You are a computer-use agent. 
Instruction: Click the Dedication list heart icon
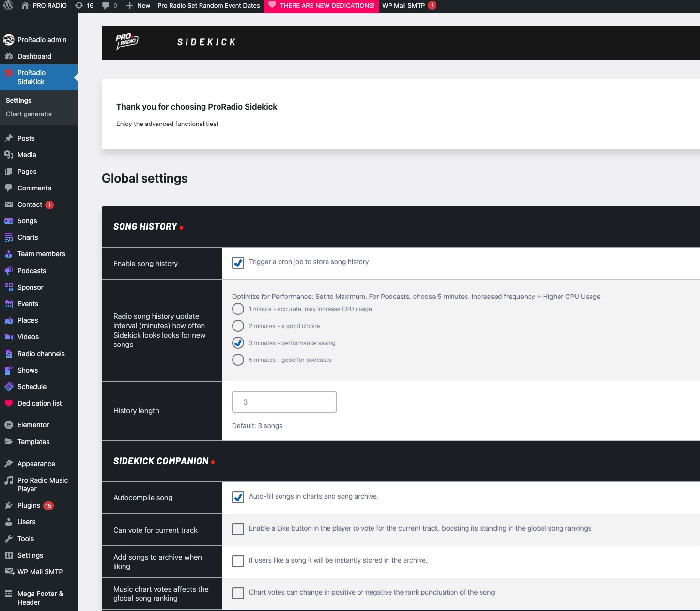9,403
